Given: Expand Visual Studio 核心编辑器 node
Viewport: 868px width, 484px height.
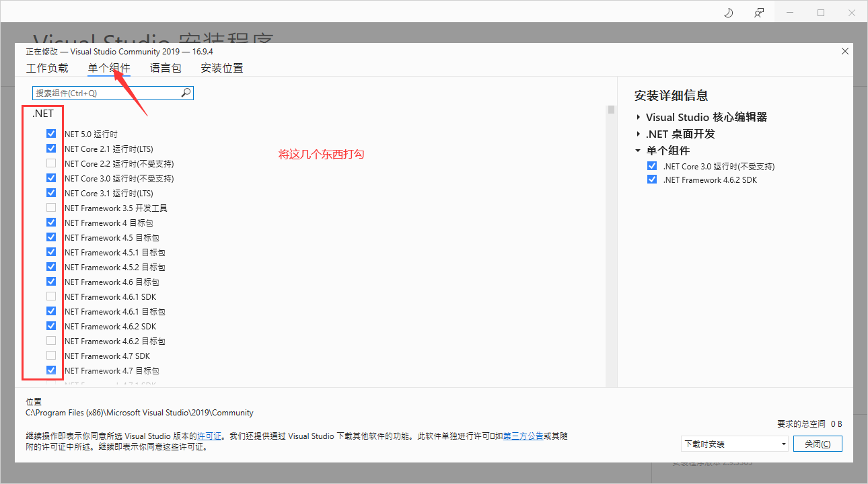Looking at the screenshot, I should click(x=639, y=117).
